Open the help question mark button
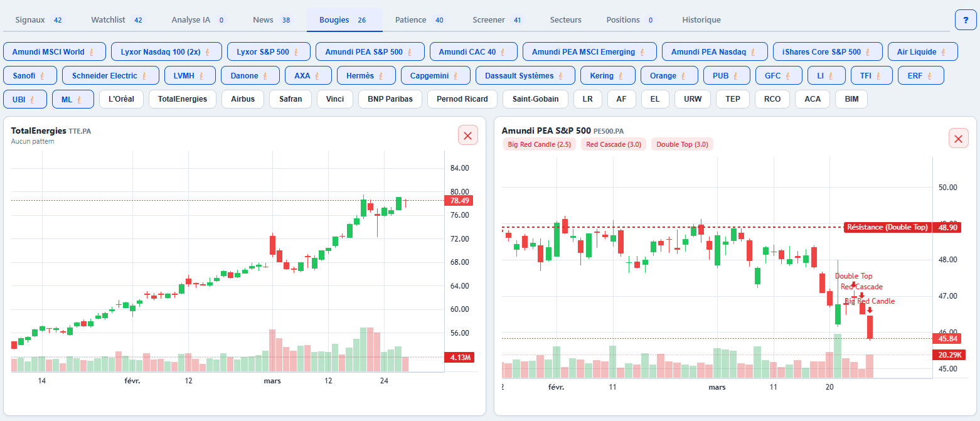980x421 pixels. click(965, 20)
